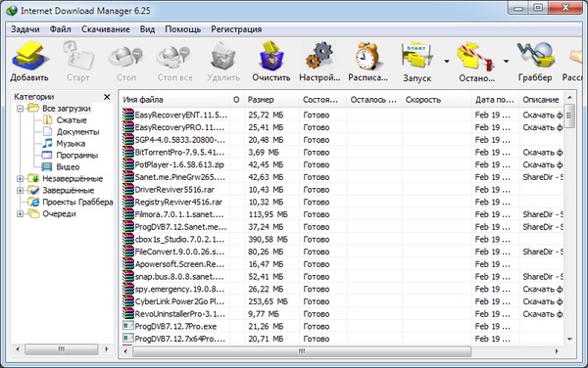Select BitTorrentPro-7.9.5.41 file row
This screenshot has width=588, height=368.
click(342, 153)
